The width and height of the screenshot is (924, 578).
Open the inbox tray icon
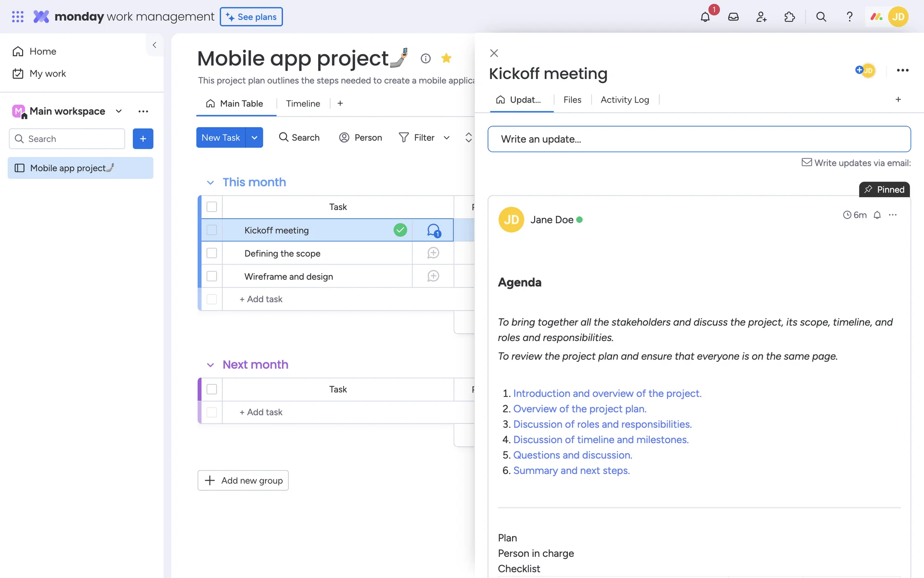pos(733,17)
